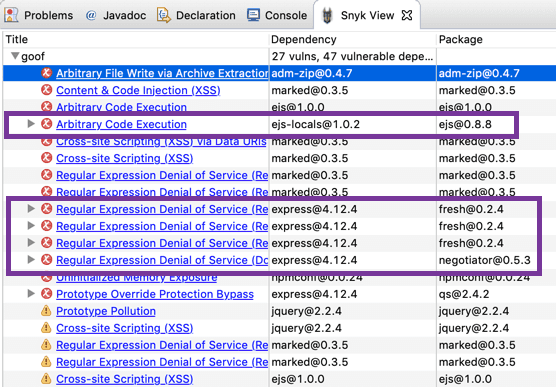Click error icon beside Content & Code Injection
This screenshot has width=556, height=387.
(x=46, y=90)
